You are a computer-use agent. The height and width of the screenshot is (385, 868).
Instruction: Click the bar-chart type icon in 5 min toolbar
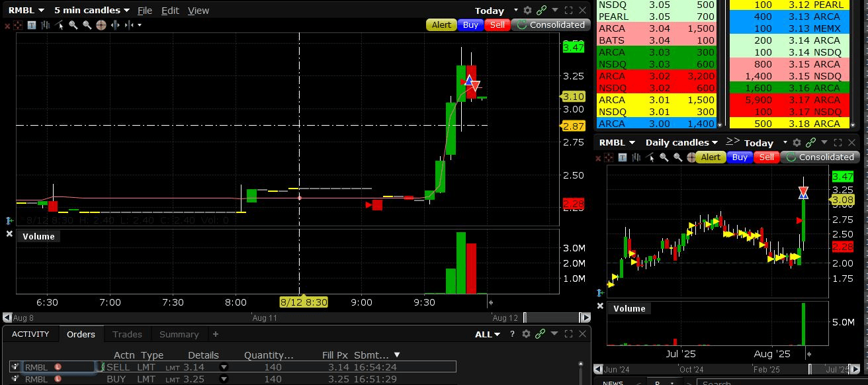pyautogui.click(x=46, y=25)
